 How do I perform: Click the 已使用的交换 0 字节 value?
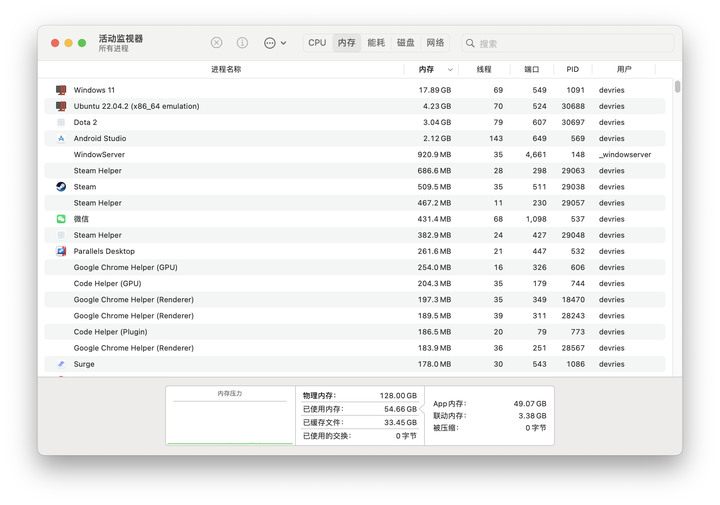pos(406,436)
